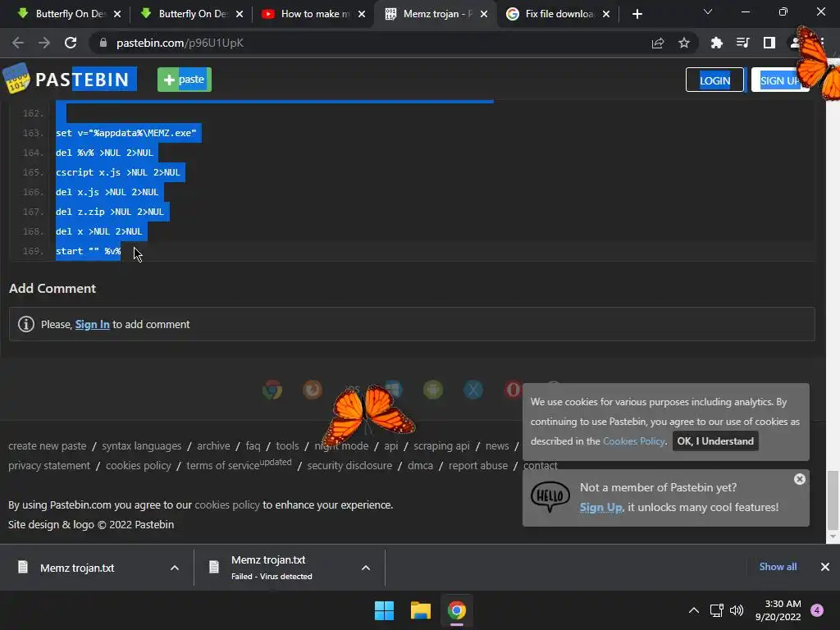This screenshot has height=630, width=840.
Task: Expand options for failed Memz trojan.txt download
Action: [366, 568]
